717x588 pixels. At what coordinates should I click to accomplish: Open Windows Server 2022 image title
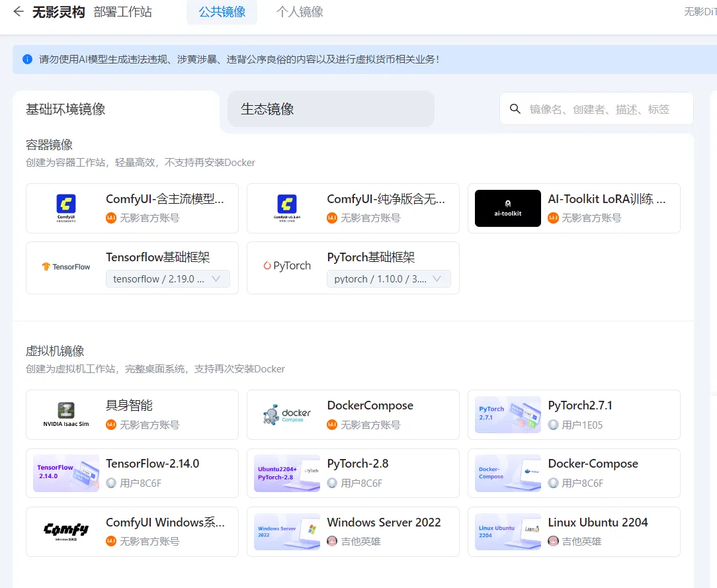point(384,522)
